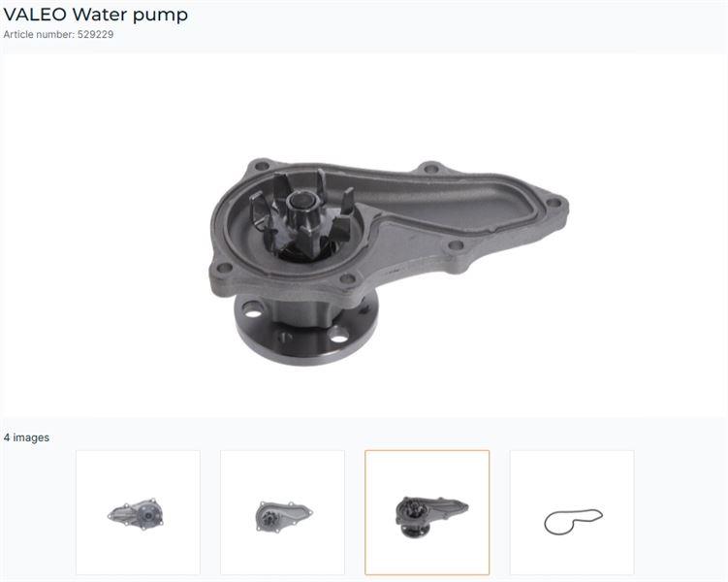Click the pulley flange at pump bottom
The width and height of the screenshot is (728, 582).
coord(306,332)
